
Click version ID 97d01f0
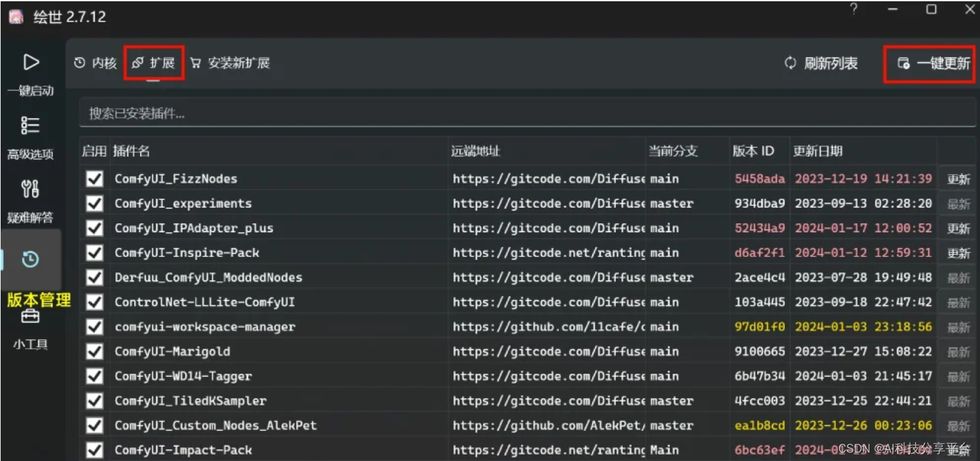[x=760, y=327]
